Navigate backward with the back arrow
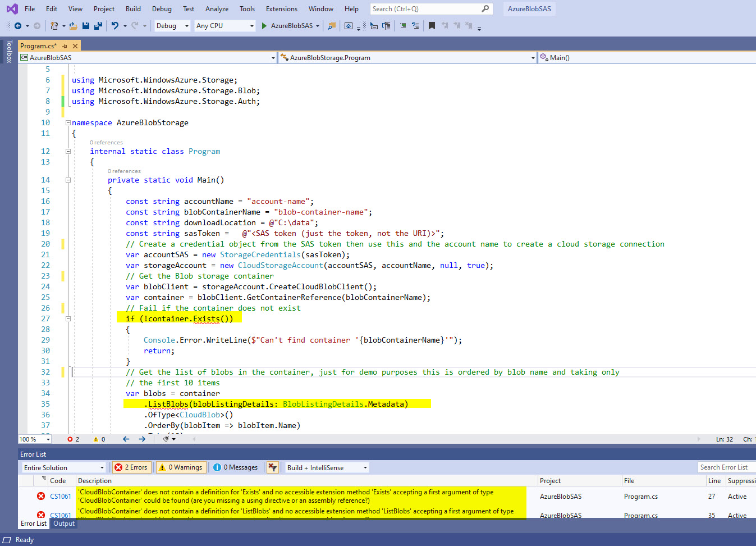 [x=18, y=26]
